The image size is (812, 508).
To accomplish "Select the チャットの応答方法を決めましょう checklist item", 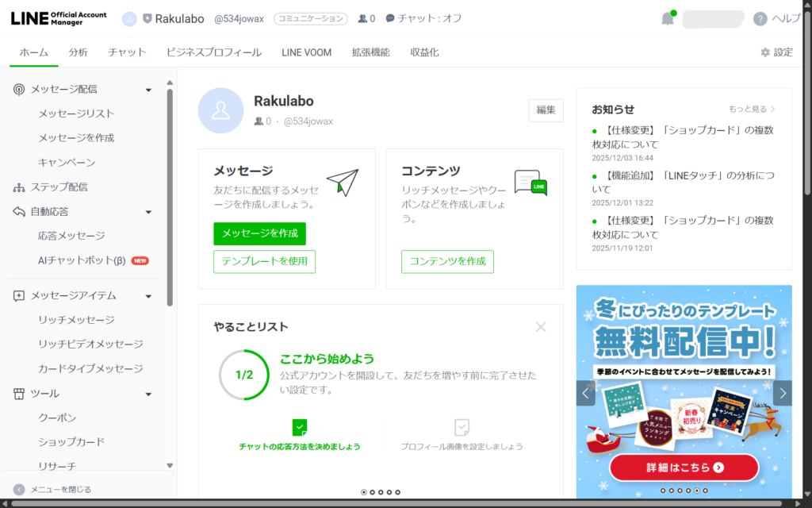I will (x=299, y=436).
